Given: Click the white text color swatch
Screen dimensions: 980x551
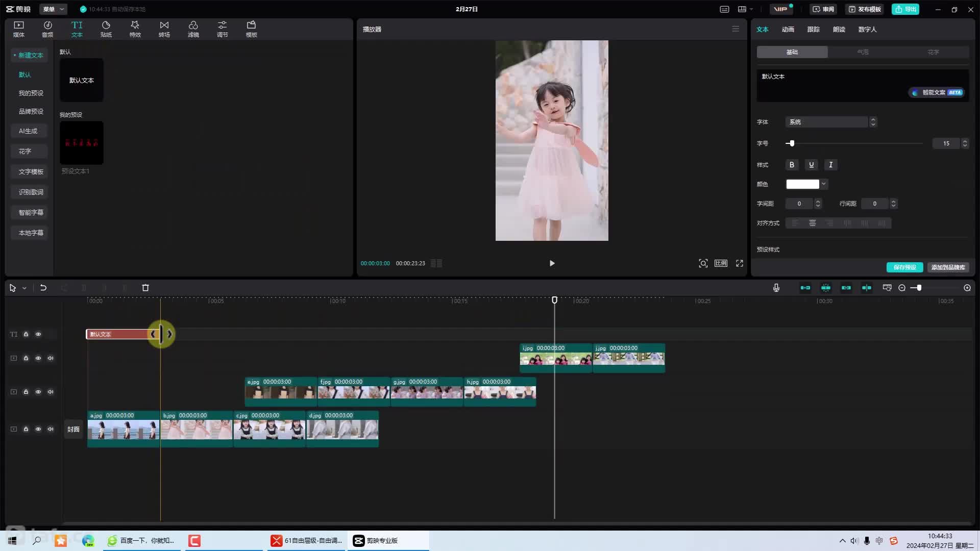Looking at the screenshot, I should pyautogui.click(x=802, y=184).
